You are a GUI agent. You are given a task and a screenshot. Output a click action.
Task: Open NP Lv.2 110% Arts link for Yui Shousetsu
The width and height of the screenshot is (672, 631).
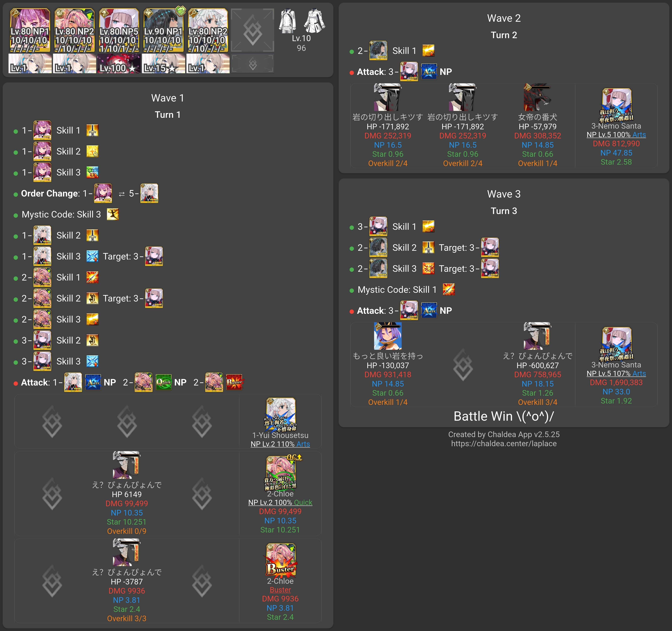[280, 444]
